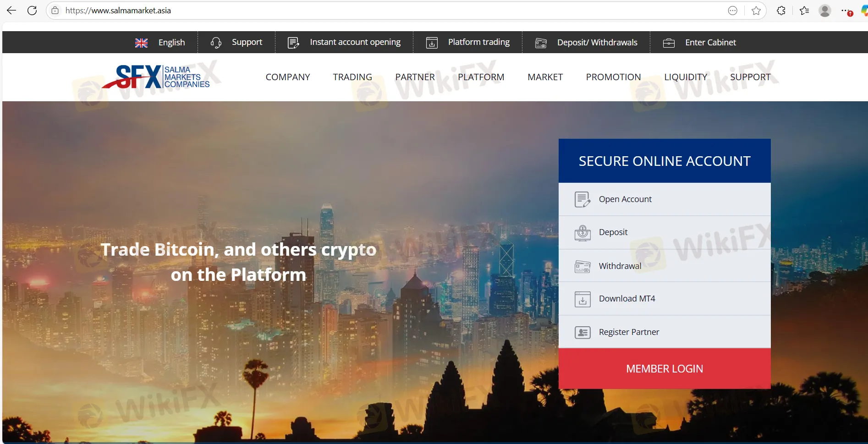Open the PROMOTION menu
The image size is (868, 444).
point(614,77)
